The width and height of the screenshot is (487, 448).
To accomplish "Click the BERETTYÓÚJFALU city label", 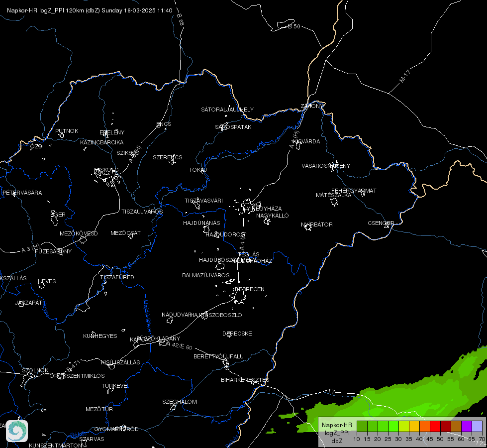I will (219, 356).
